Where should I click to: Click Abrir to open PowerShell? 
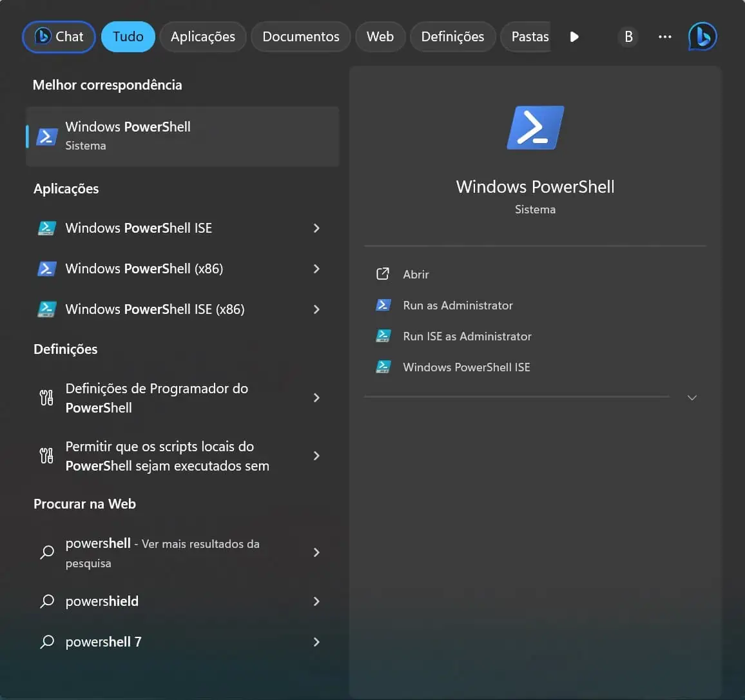click(416, 275)
